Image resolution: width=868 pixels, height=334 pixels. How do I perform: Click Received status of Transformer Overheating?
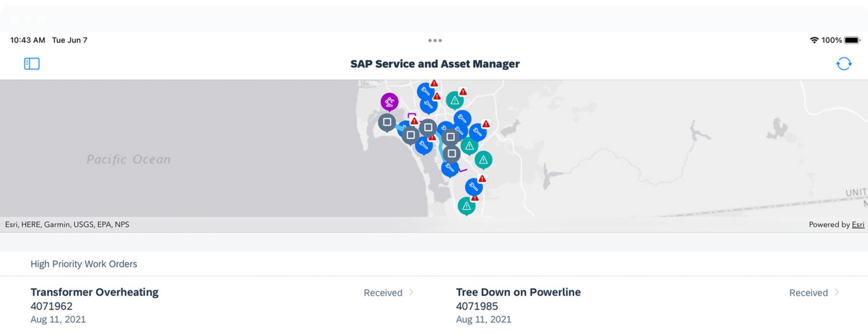(382, 293)
